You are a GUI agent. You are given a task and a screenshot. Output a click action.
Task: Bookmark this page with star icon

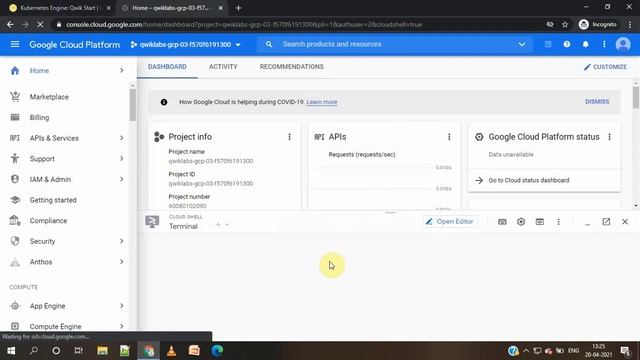565,24
